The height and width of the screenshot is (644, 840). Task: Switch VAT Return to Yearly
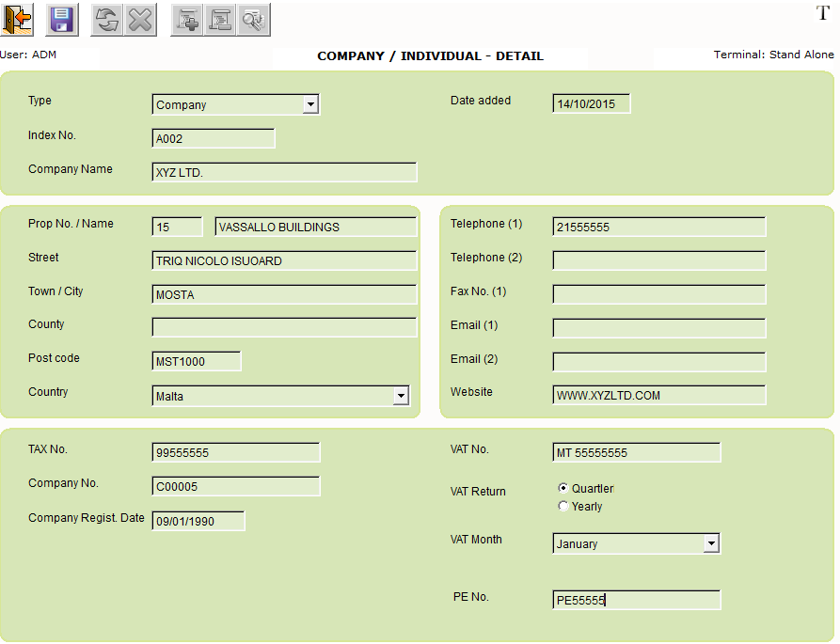[563, 506]
